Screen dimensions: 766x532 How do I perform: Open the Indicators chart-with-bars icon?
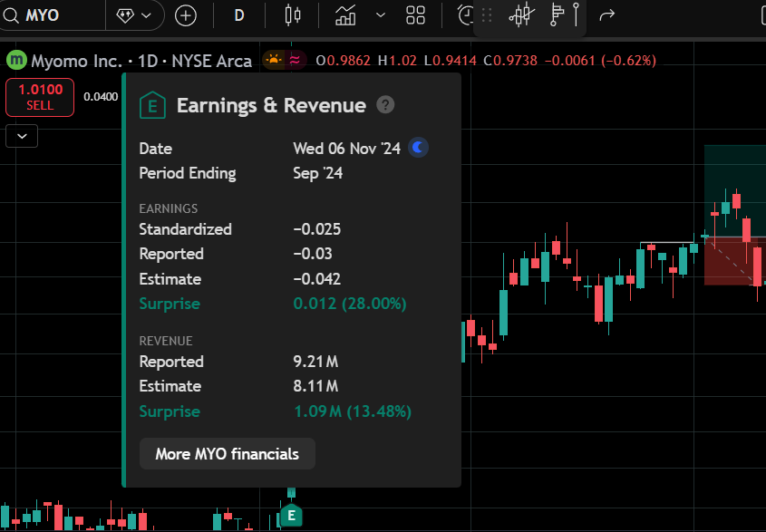(345, 15)
